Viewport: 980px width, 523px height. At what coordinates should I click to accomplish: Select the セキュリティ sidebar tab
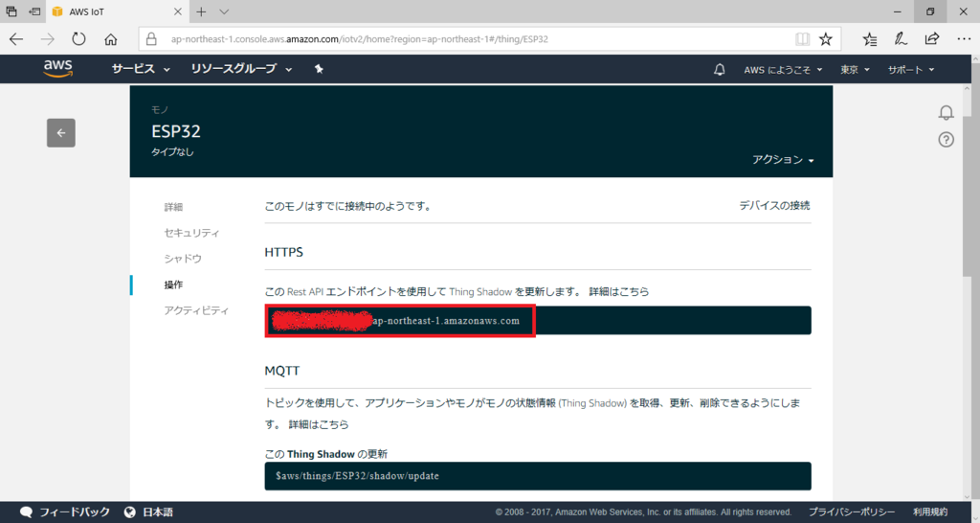pyautogui.click(x=191, y=233)
